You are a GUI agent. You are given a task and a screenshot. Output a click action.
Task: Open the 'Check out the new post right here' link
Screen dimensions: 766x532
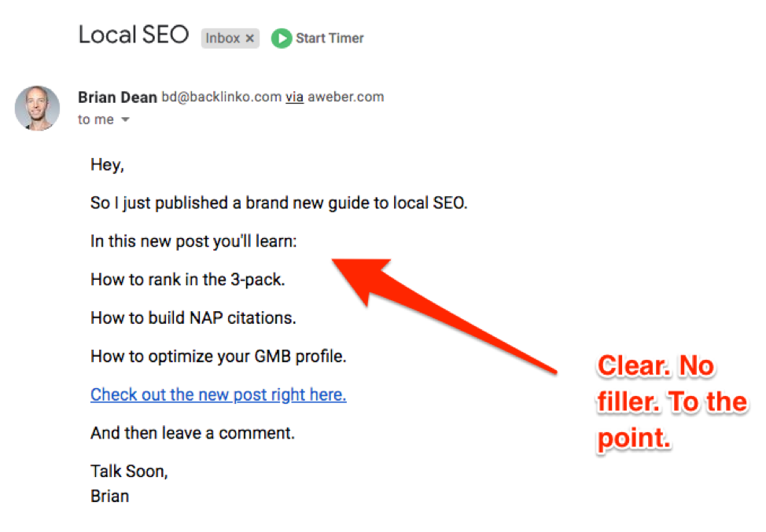pos(219,394)
